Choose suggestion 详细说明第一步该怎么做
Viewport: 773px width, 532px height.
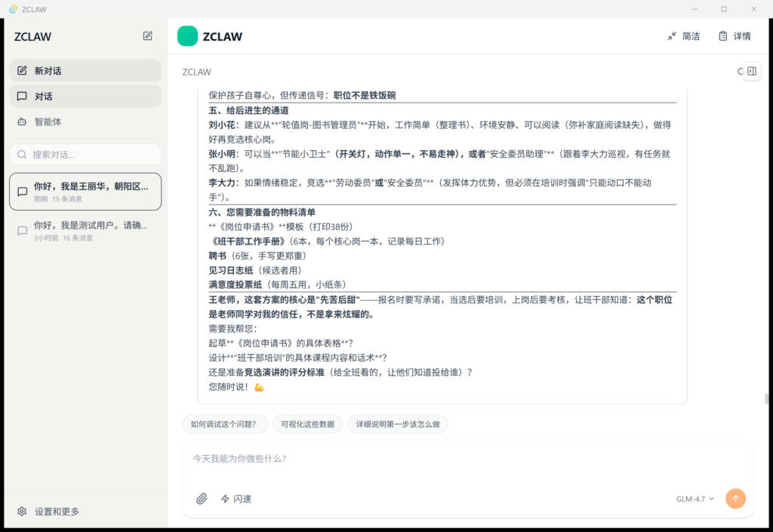point(398,424)
